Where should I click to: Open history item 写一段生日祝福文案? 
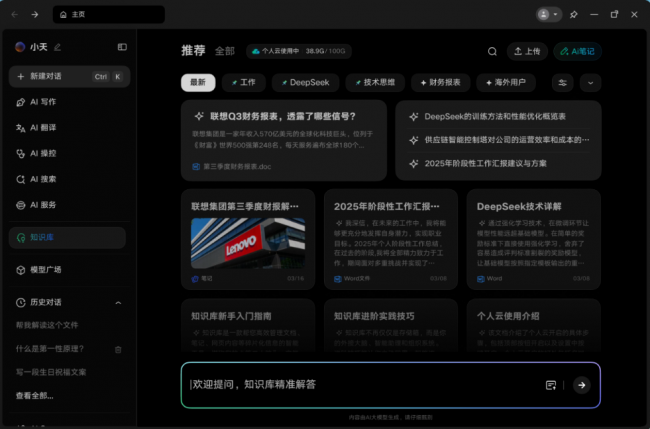[51, 372]
